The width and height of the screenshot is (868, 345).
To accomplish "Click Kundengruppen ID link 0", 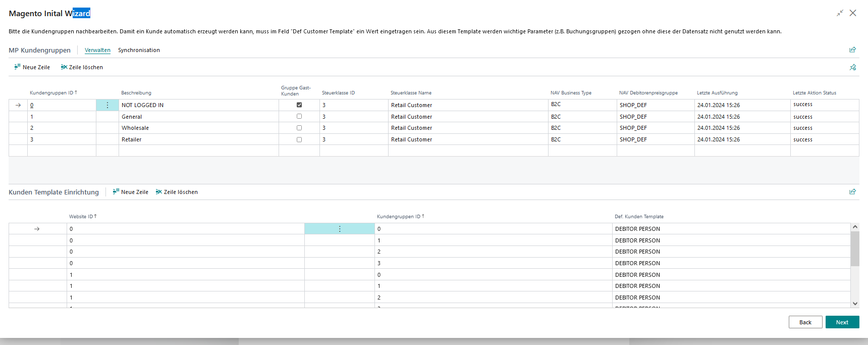I will tap(32, 105).
